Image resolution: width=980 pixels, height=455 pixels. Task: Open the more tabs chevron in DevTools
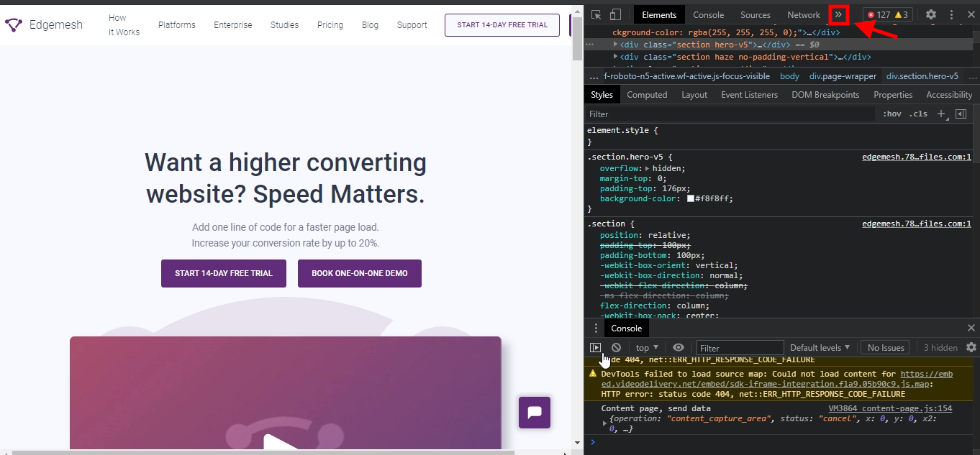[838, 14]
